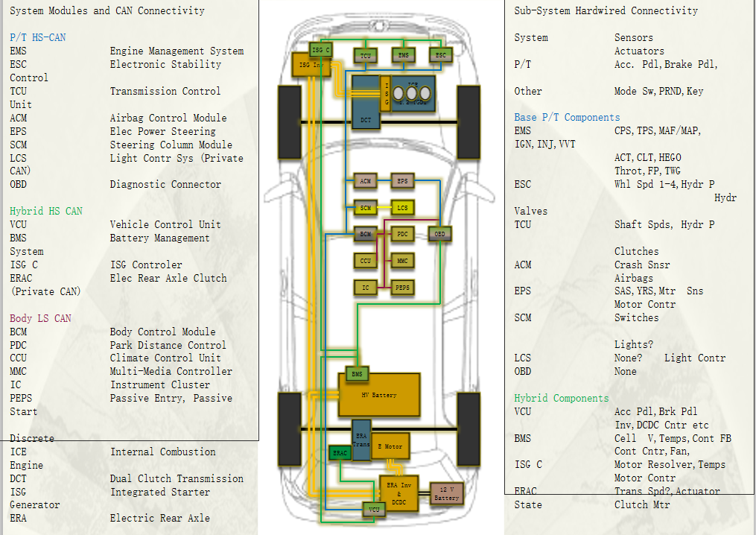Click the PEPS module block

(403, 287)
